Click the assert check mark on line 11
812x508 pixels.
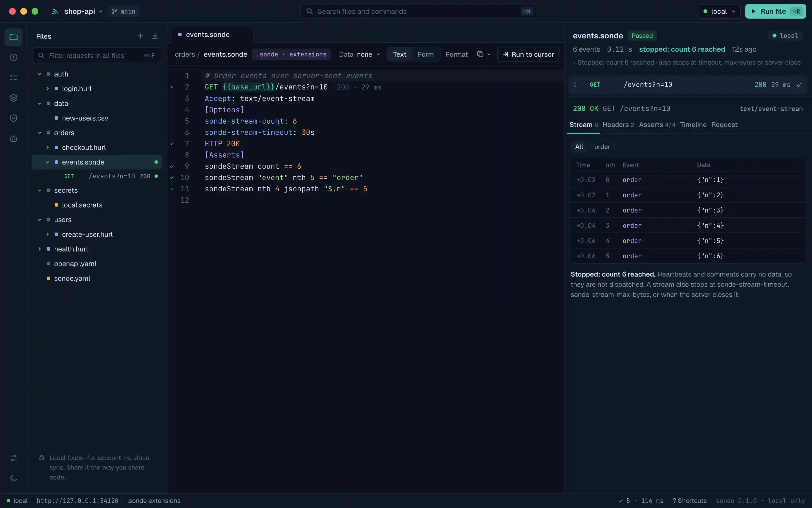172,189
